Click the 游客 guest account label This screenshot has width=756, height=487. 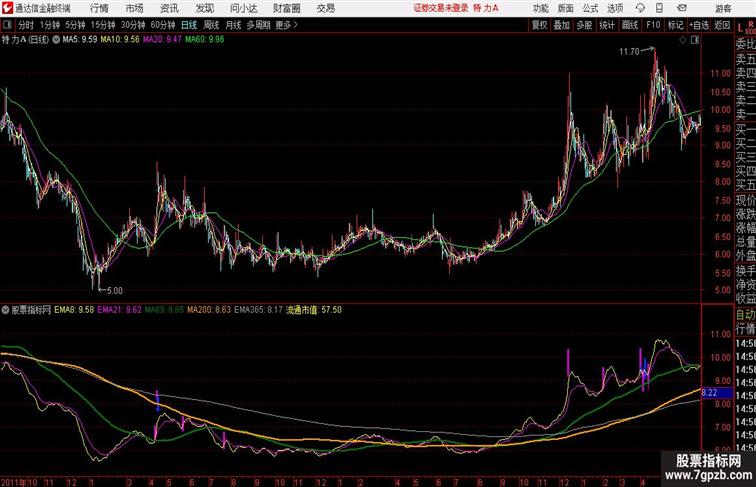click(723, 8)
